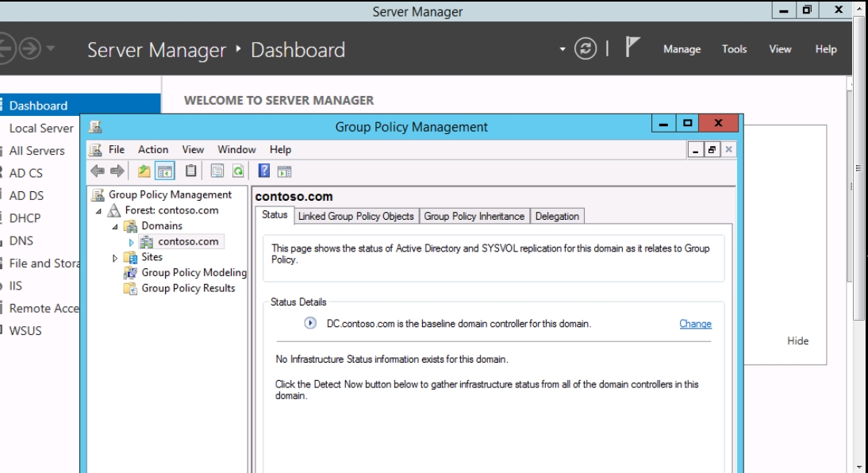Open the Action menu
The width and height of the screenshot is (868, 473).
click(153, 149)
